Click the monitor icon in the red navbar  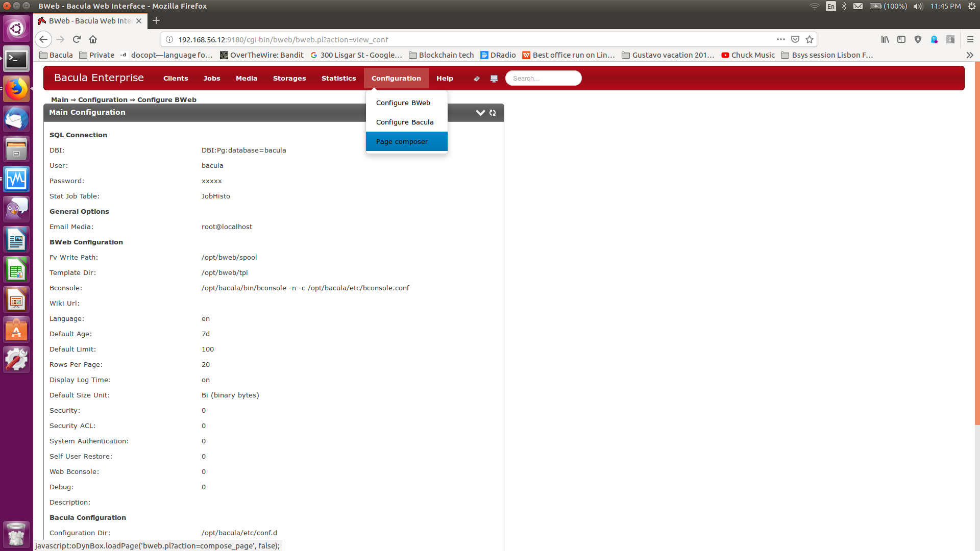tap(494, 79)
